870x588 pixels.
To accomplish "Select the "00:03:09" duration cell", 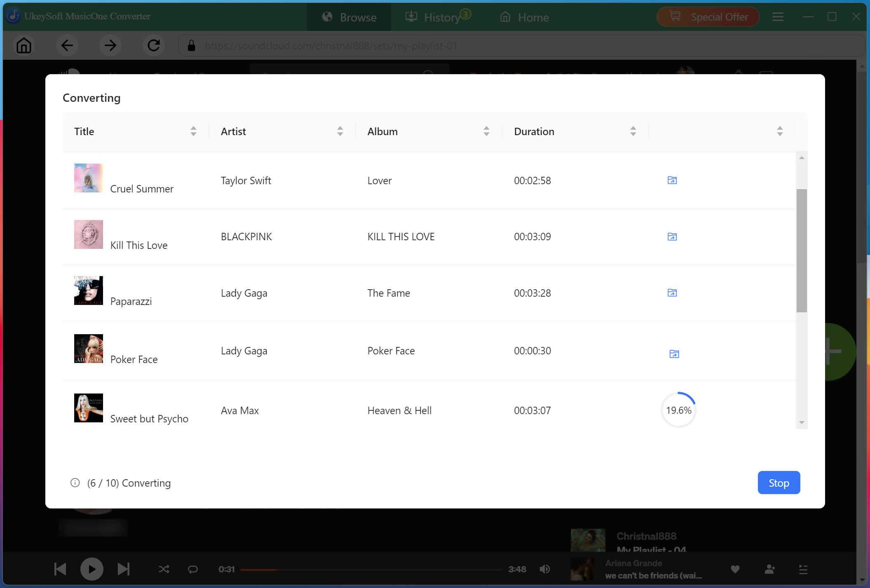I will pos(532,237).
